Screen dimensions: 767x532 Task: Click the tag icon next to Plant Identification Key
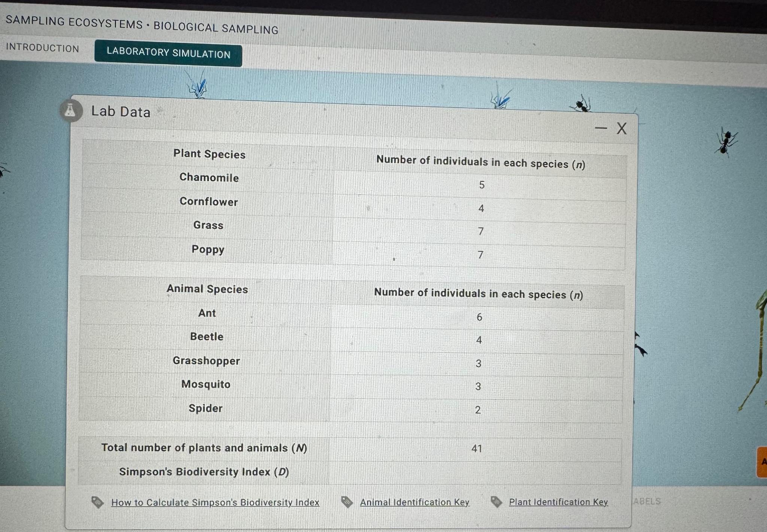pos(496,501)
